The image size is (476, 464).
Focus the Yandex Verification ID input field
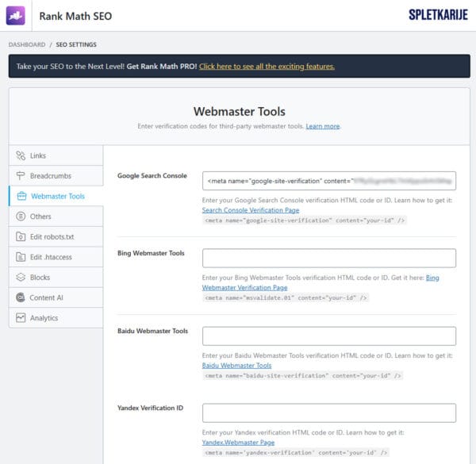(x=329, y=413)
